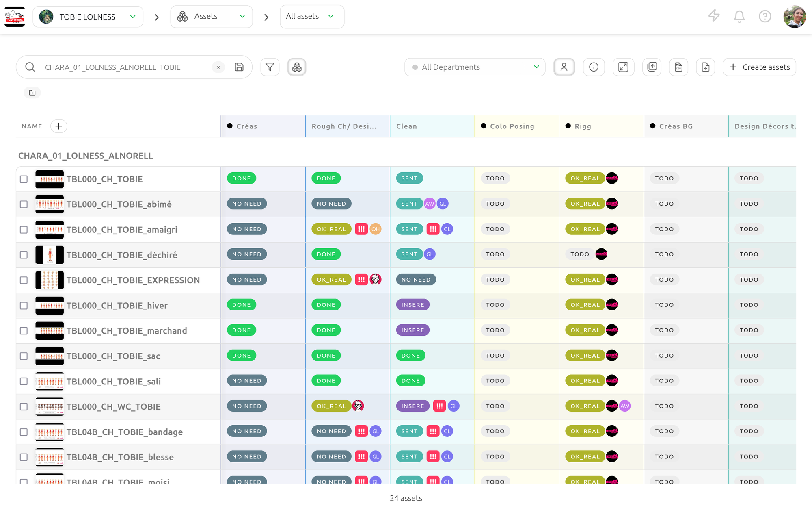
Task: Click the notifications bell icon
Action: [739, 16]
